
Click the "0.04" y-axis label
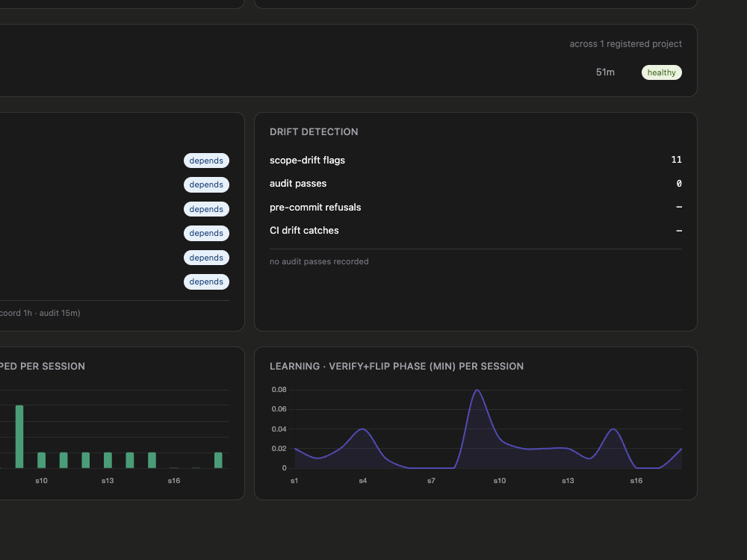click(279, 429)
